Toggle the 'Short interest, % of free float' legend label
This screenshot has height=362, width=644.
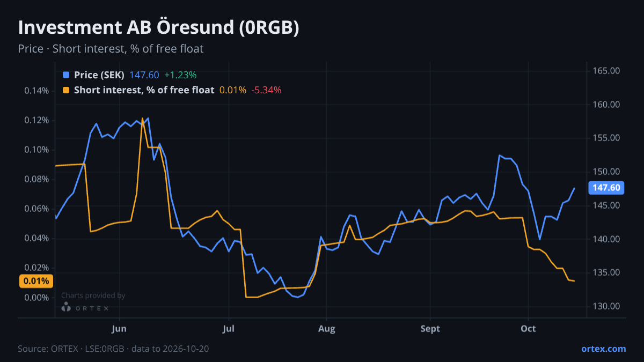tap(144, 90)
